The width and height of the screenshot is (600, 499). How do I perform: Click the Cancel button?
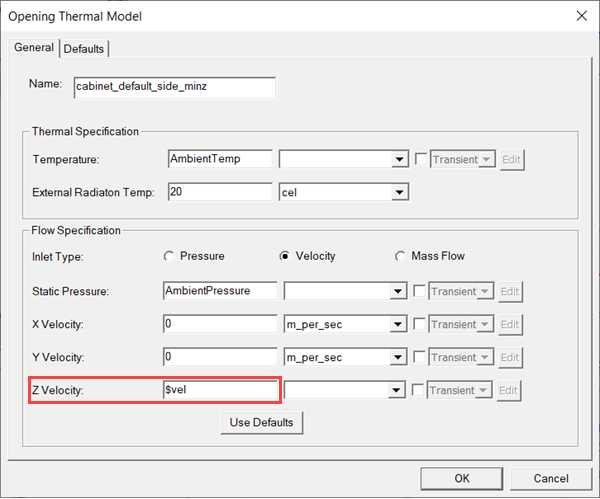[551, 478]
